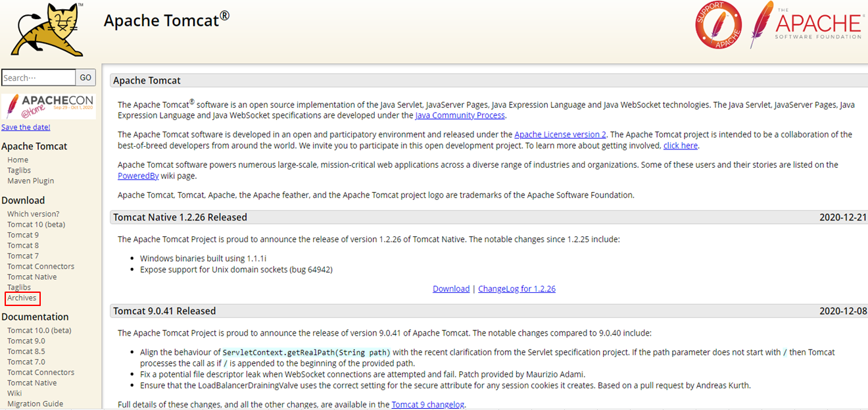Open Archives in the Download section

coord(22,298)
